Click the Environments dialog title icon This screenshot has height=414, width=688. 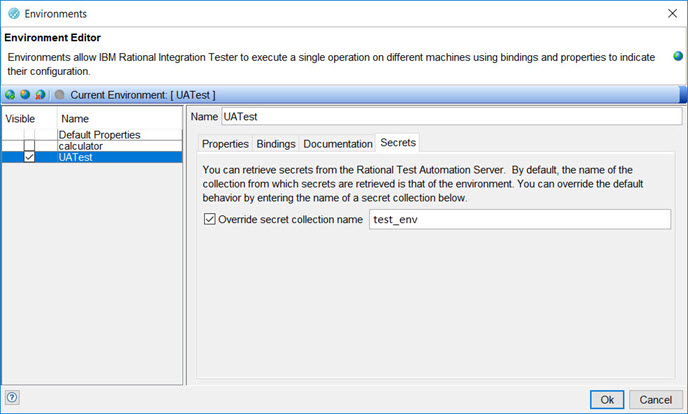(14, 14)
